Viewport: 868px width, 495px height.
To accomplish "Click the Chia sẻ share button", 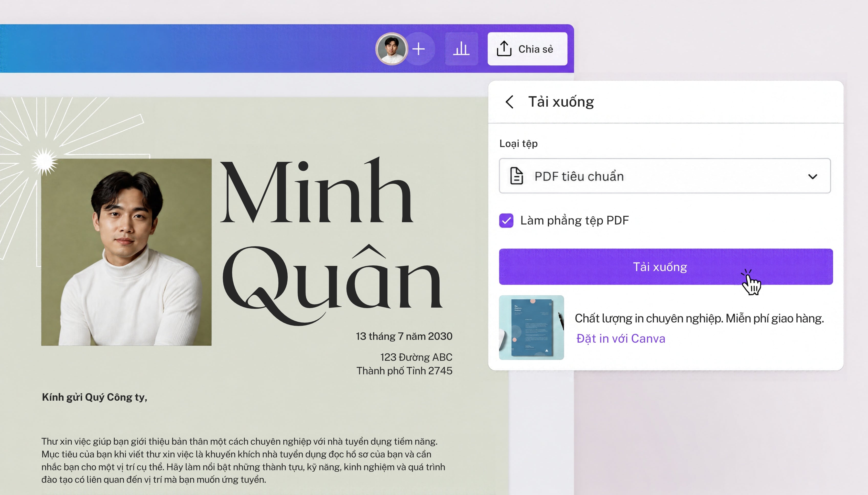I will [527, 49].
